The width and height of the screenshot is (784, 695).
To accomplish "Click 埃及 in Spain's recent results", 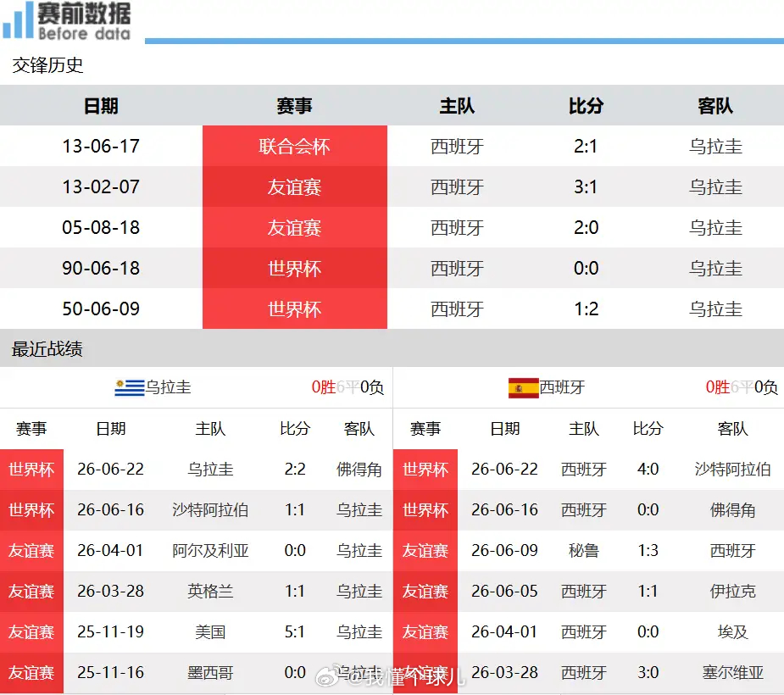I will [x=732, y=632].
